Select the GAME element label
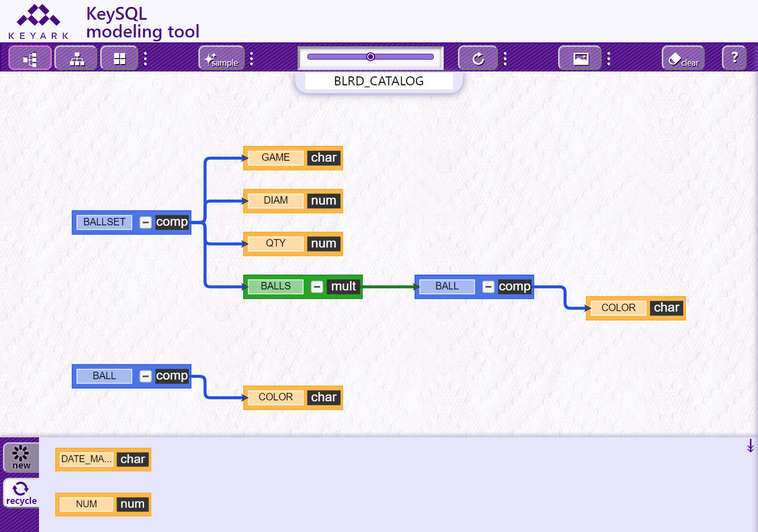The width and height of the screenshot is (758, 532). point(276,158)
